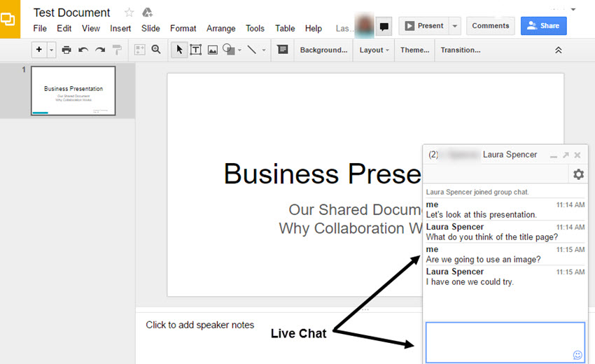595x364 pixels.
Task: Undo the last action
Action: (83, 50)
